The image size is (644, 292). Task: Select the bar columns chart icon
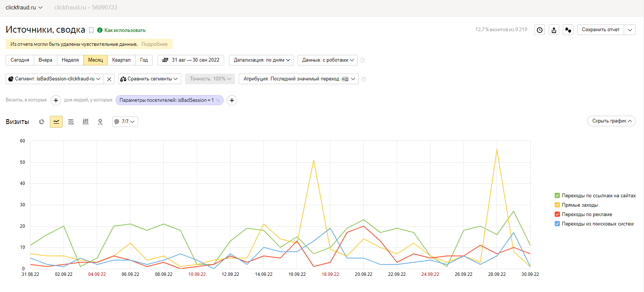[86, 122]
